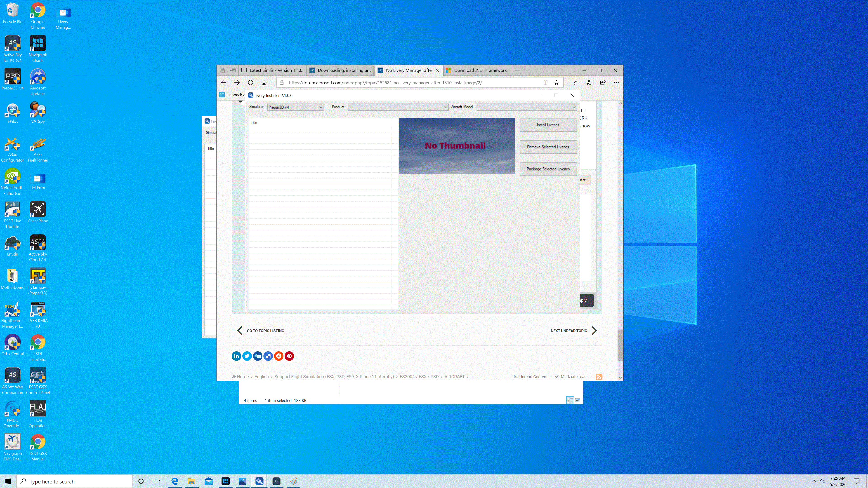
Task: Share the topic on Pinterest
Action: click(x=289, y=356)
